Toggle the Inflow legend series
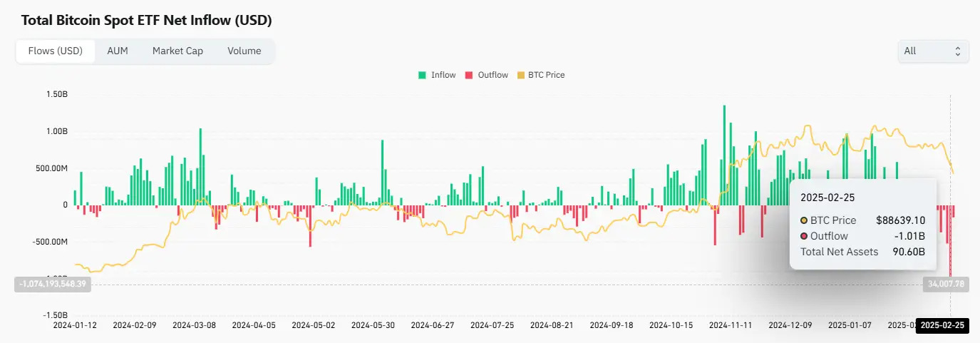This screenshot has width=980, height=343. pos(437,75)
